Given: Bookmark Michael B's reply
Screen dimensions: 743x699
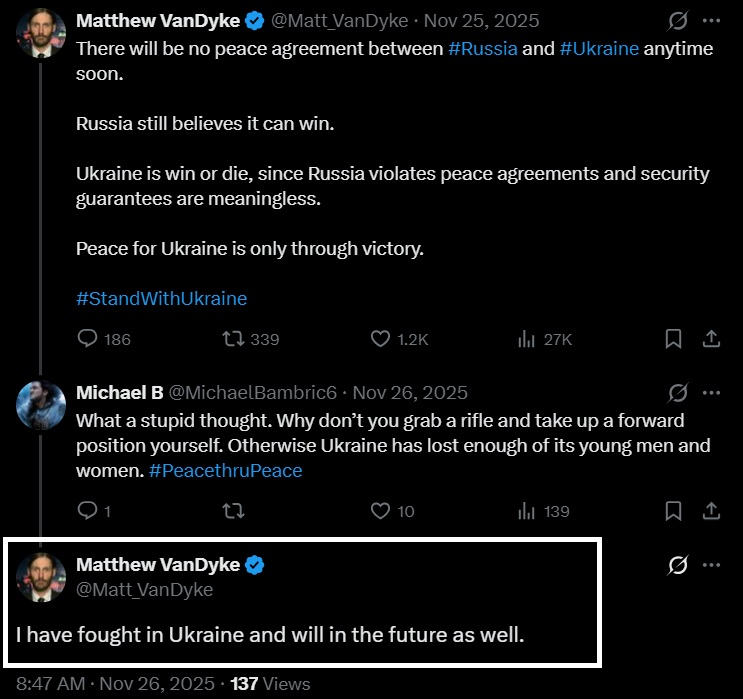Looking at the screenshot, I should pyautogui.click(x=675, y=511).
